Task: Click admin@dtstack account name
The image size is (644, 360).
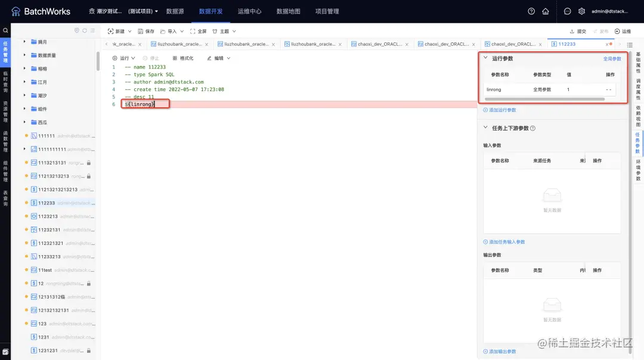Action: (x=609, y=11)
